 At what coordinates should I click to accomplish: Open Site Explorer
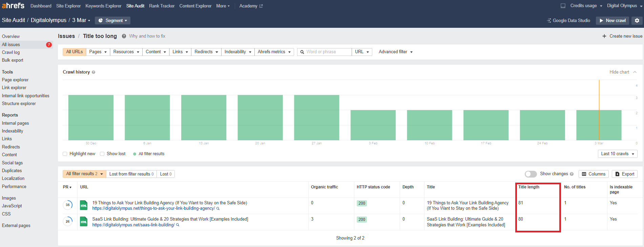click(x=68, y=6)
